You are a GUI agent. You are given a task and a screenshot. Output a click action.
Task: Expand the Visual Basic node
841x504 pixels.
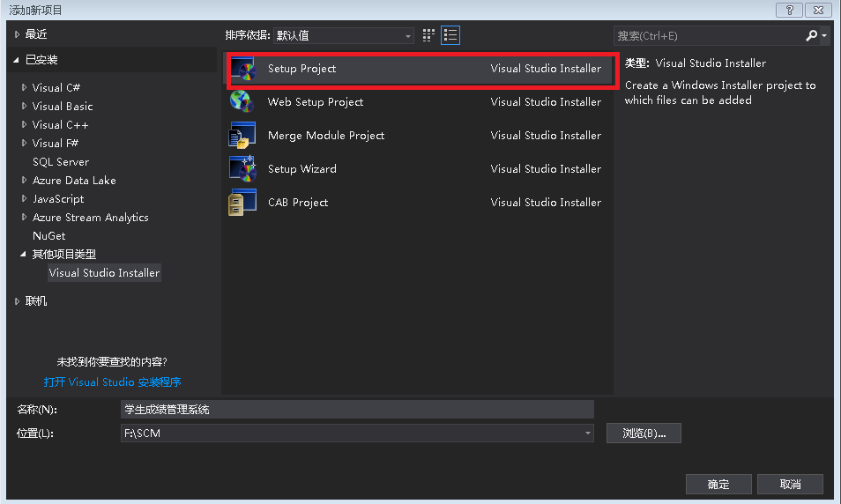[x=24, y=106]
